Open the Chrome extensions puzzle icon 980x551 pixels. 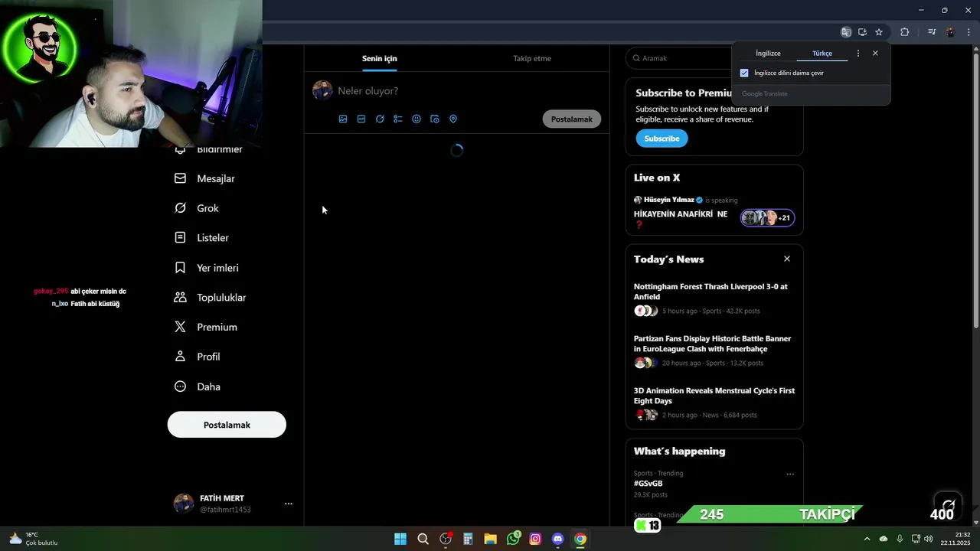(905, 32)
